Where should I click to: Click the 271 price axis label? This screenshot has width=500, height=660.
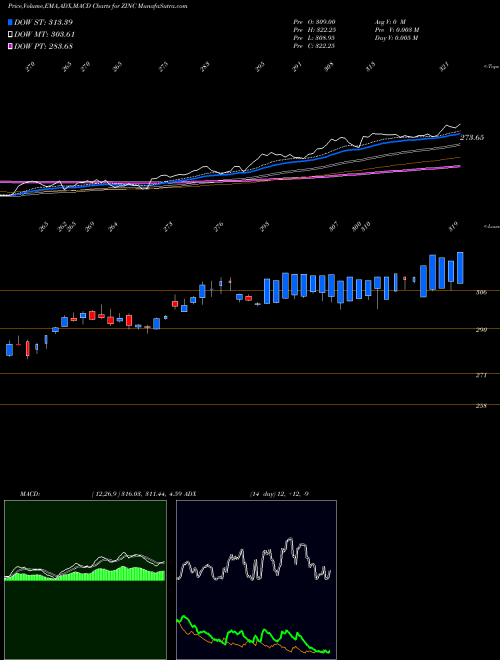point(481,375)
